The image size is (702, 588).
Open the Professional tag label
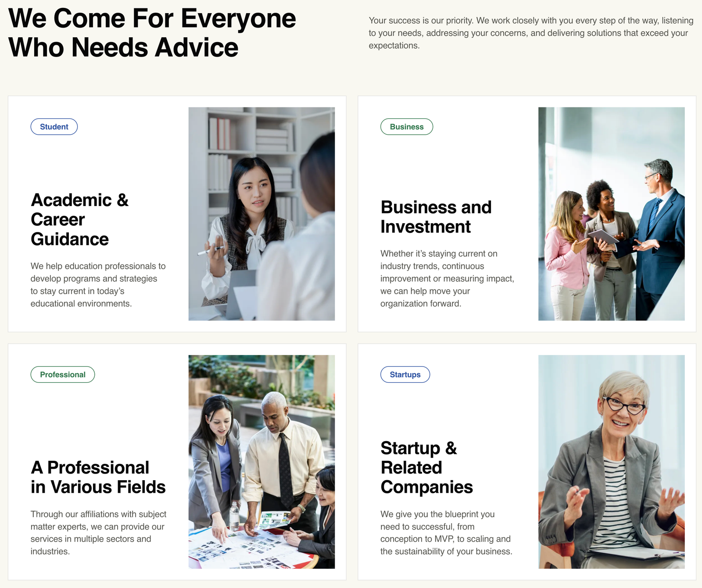pos(63,374)
